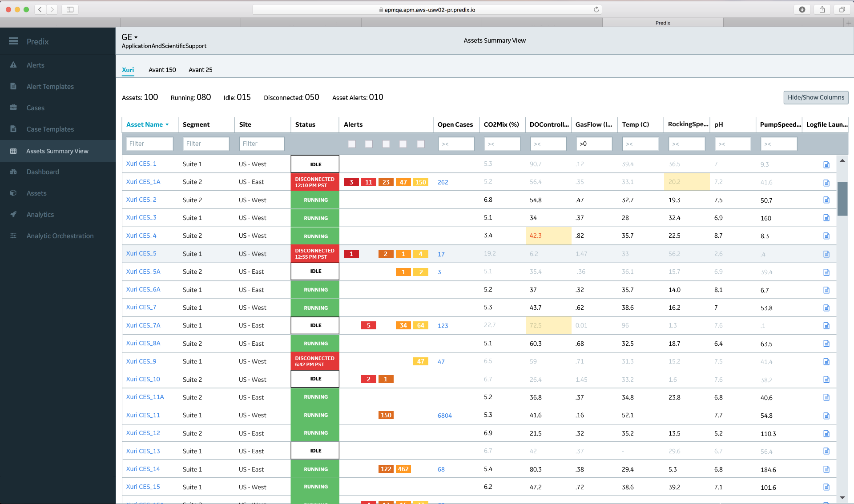The height and width of the screenshot is (504, 854).
Task: Switch to the Avant 150 tab
Action: 162,70
